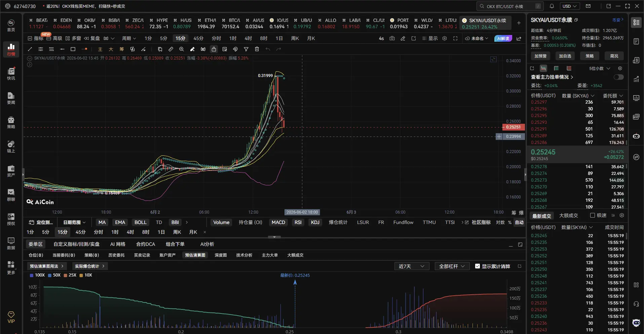The width and height of the screenshot is (644, 334).
Task: Open the 日期范围 date range dropdown
Action: pos(74,222)
